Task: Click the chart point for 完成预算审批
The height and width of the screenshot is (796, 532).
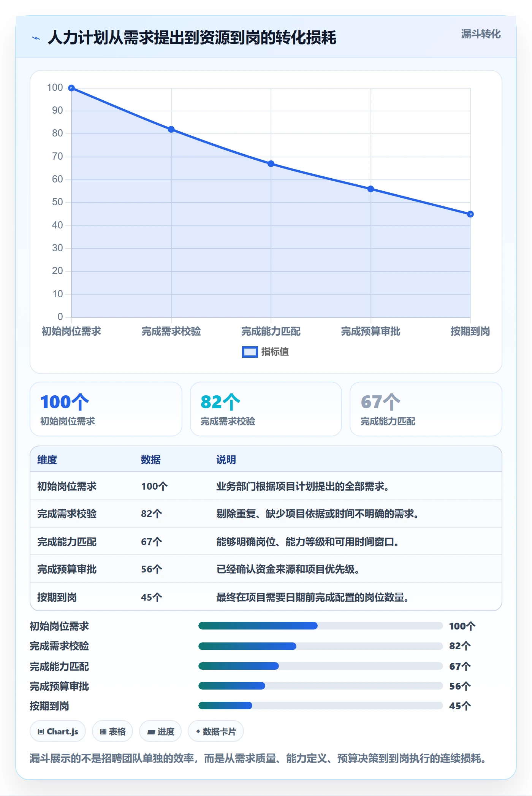Action: 371,189
